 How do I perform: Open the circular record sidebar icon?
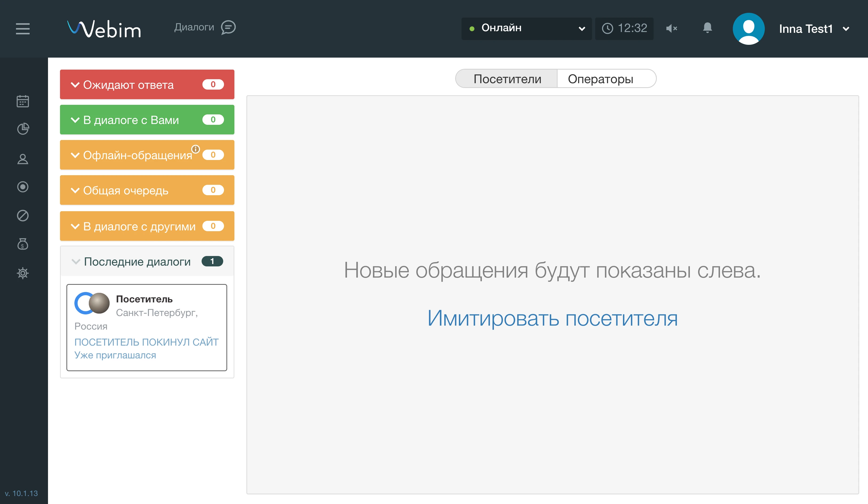(x=23, y=187)
